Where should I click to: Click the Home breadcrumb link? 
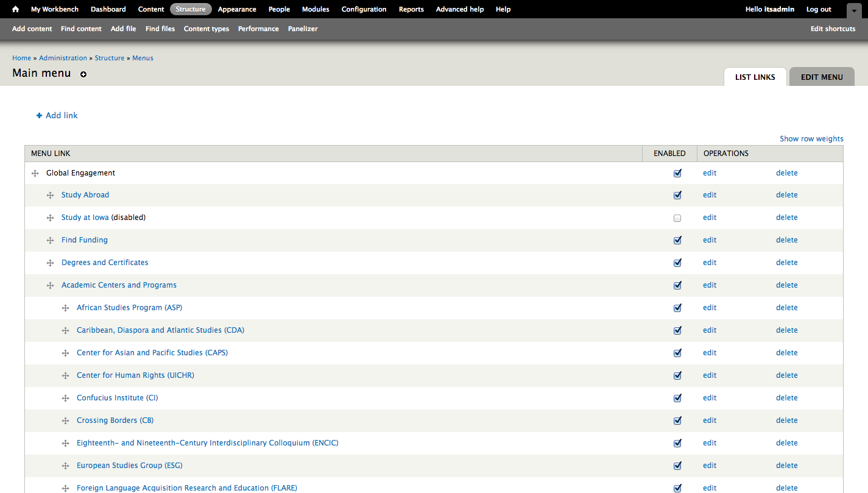point(21,58)
